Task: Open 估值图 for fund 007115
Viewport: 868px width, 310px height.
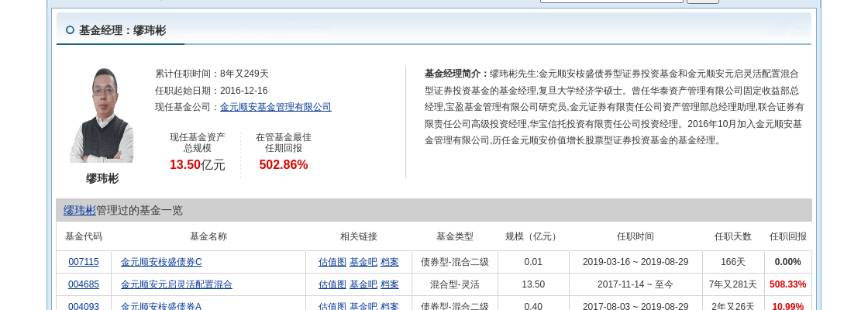Action: point(332,262)
